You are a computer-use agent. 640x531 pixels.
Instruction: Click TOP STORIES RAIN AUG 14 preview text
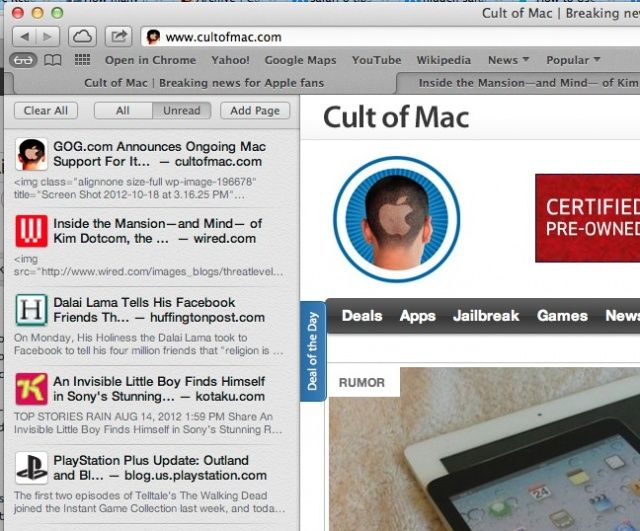(x=149, y=423)
